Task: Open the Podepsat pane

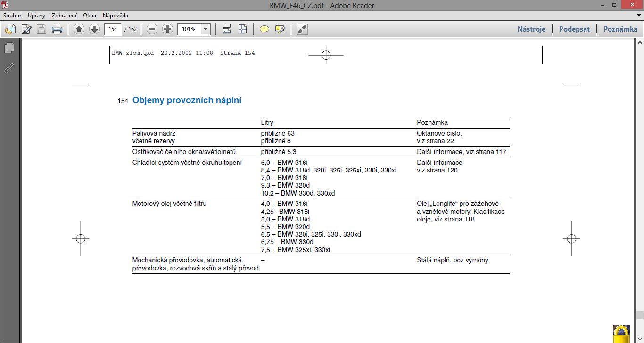Action: (x=574, y=29)
